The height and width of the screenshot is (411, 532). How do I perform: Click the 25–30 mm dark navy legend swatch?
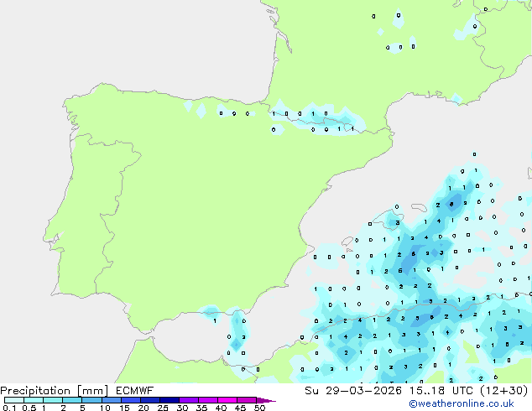(170, 400)
